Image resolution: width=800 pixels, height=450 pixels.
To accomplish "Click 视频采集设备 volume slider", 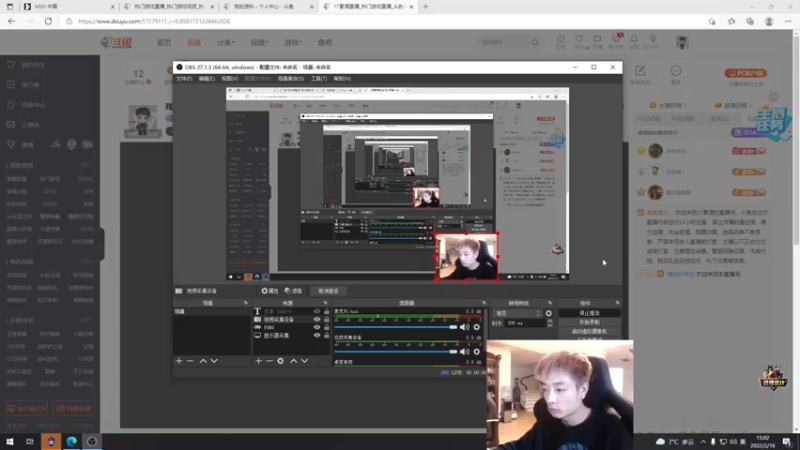I will pos(395,352).
